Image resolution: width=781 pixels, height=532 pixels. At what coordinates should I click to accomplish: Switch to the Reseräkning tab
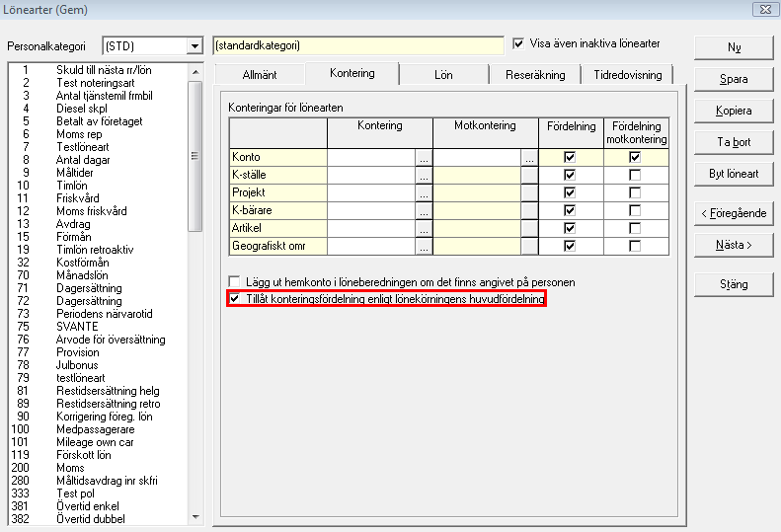point(535,75)
